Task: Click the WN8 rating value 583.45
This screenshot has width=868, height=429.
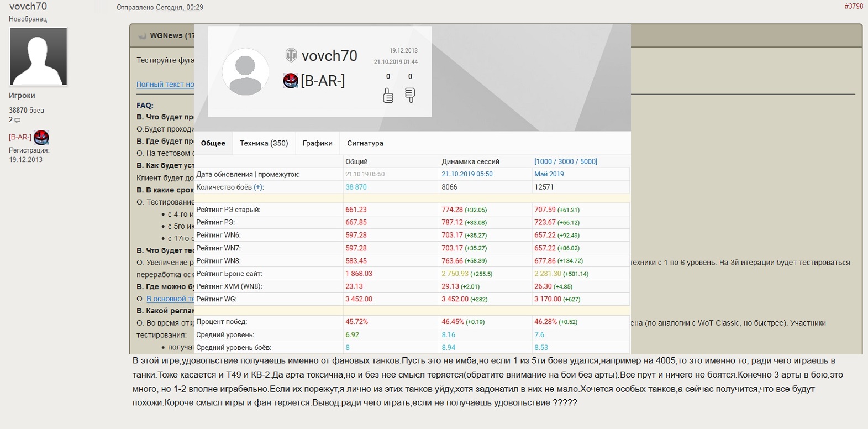Action: pyautogui.click(x=356, y=261)
